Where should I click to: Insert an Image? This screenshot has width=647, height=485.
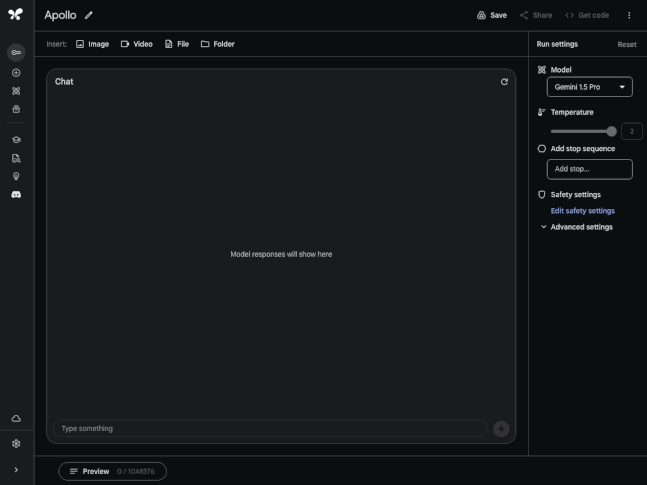coord(92,44)
